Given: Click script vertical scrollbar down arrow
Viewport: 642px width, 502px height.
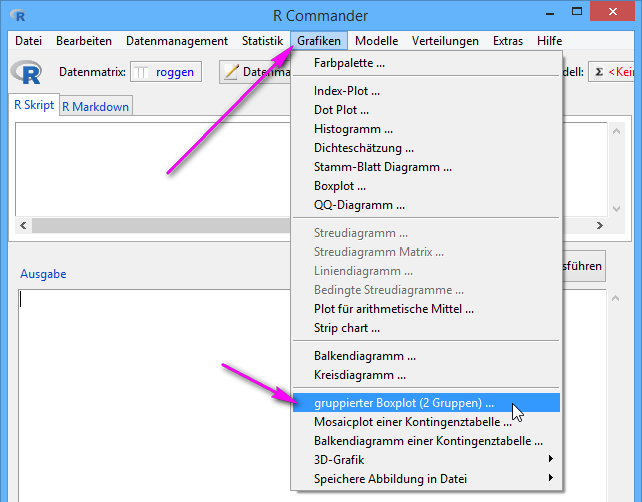Looking at the screenshot, I should [616, 208].
